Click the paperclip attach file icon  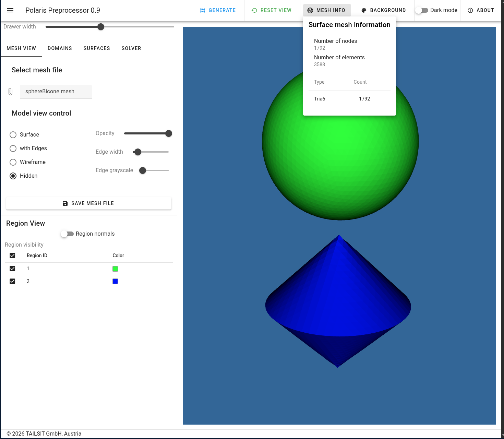click(10, 92)
